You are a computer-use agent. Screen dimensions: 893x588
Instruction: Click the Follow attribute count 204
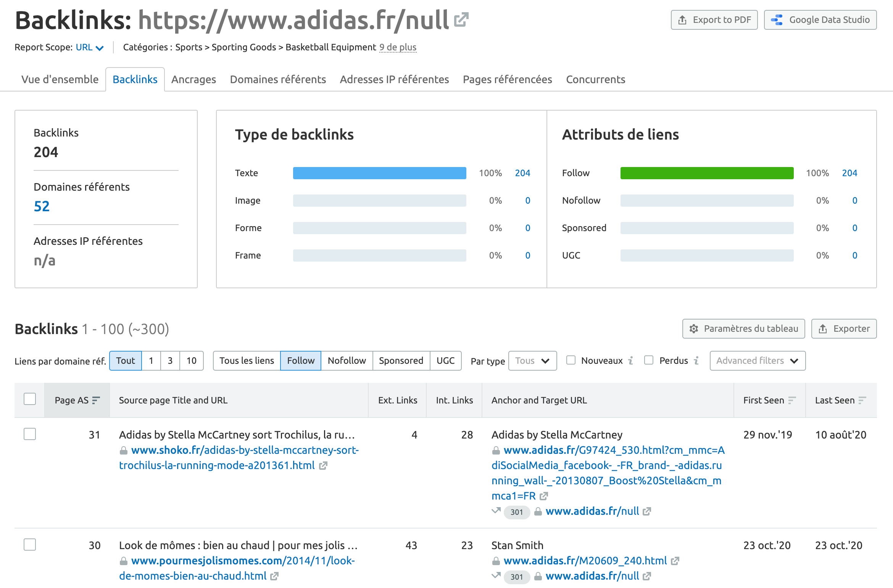pos(849,173)
